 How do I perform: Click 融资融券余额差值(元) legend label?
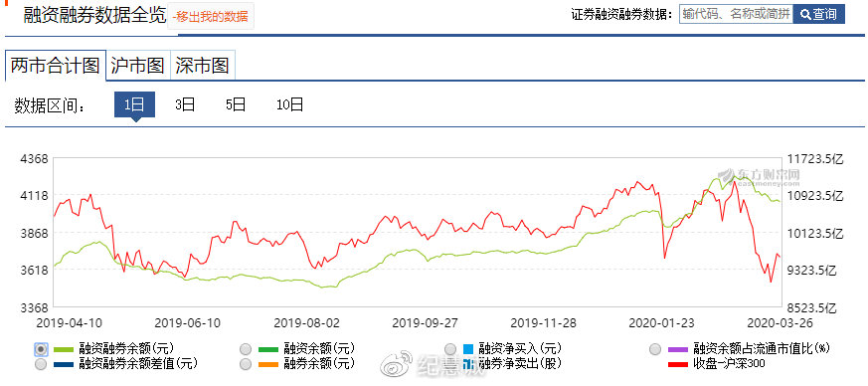click(x=138, y=364)
